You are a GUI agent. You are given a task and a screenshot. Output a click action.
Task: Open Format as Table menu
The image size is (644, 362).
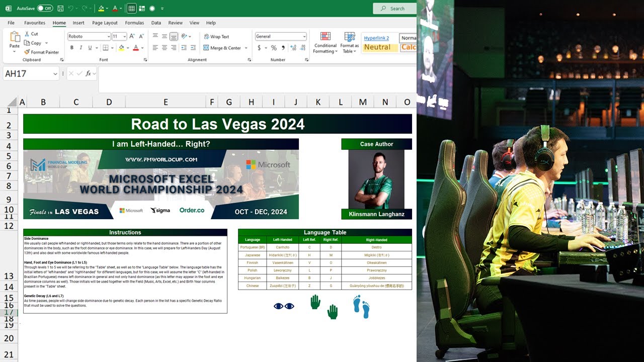tap(349, 43)
